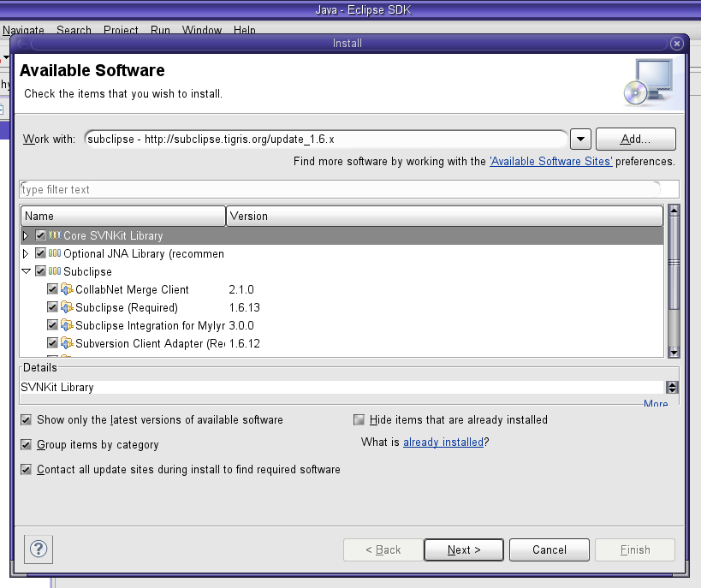The width and height of the screenshot is (701, 588).
Task: Click the software list vertical scrollbar
Action: click(x=674, y=282)
